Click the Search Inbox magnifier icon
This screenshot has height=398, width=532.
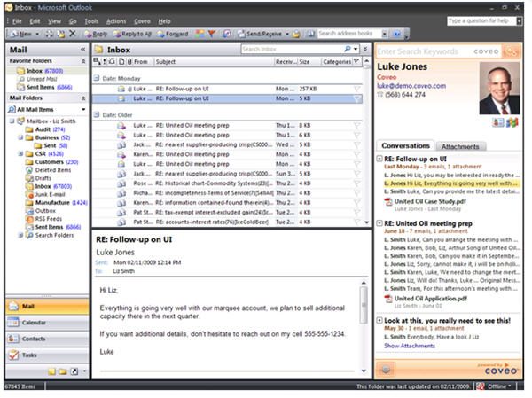click(x=347, y=50)
